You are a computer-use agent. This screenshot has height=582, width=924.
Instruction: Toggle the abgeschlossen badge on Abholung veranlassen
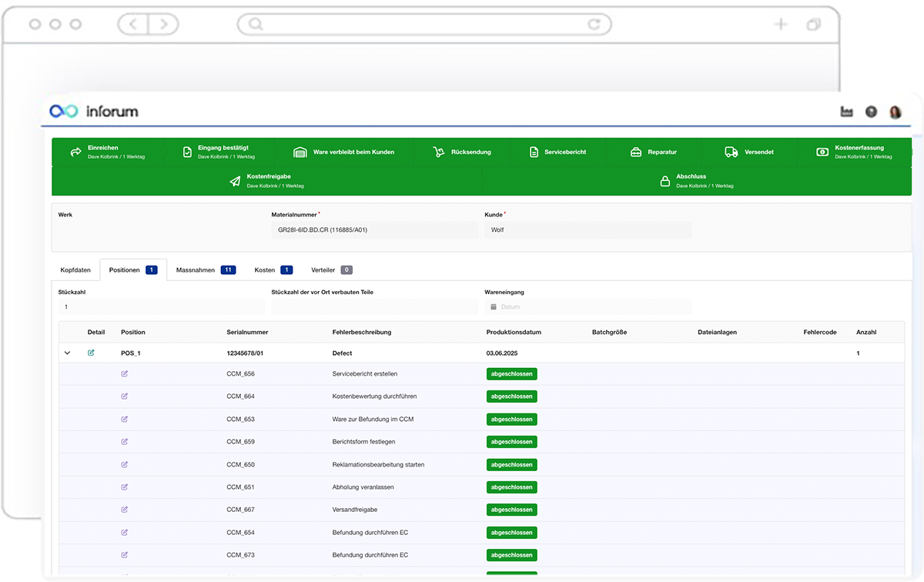point(511,487)
